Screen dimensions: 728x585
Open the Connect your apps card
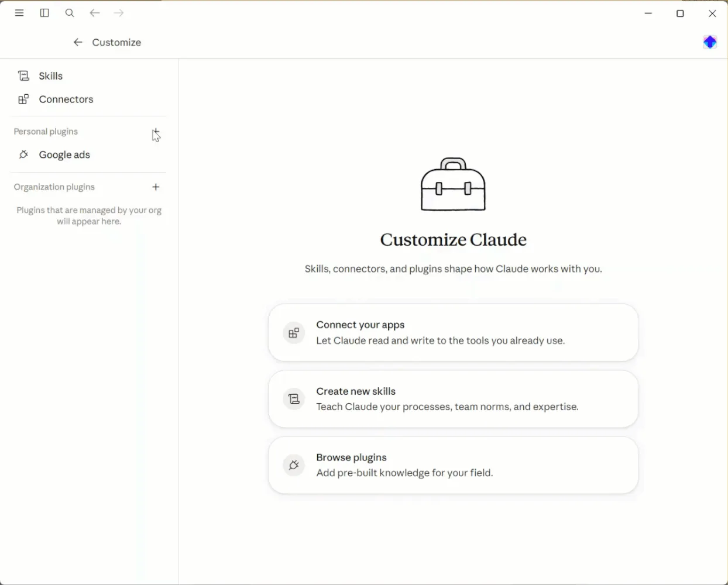(454, 333)
